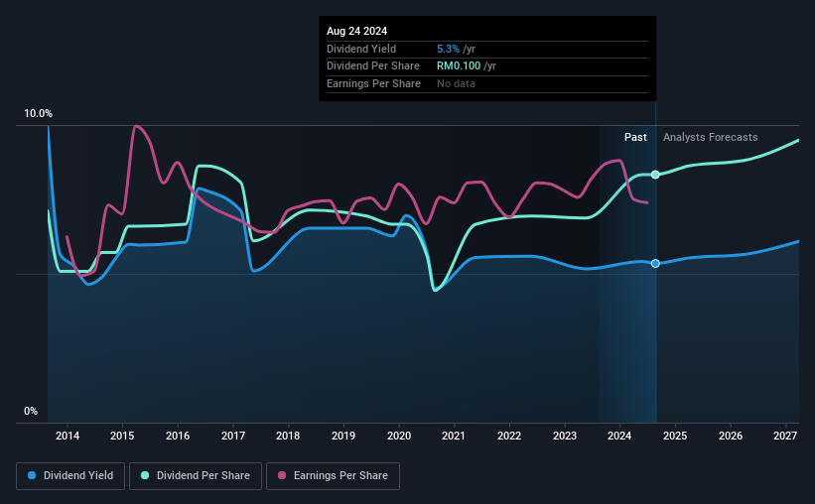Image resolution: width=815 pixels, height=504 pixels.
Task: Click the 2022 x-axis label
Action: (x=509, y=436)
